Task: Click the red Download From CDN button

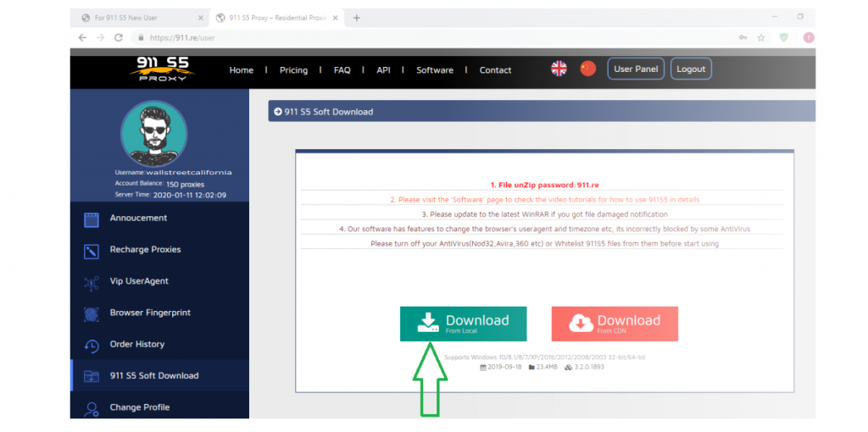Action: tap(615, 324)
